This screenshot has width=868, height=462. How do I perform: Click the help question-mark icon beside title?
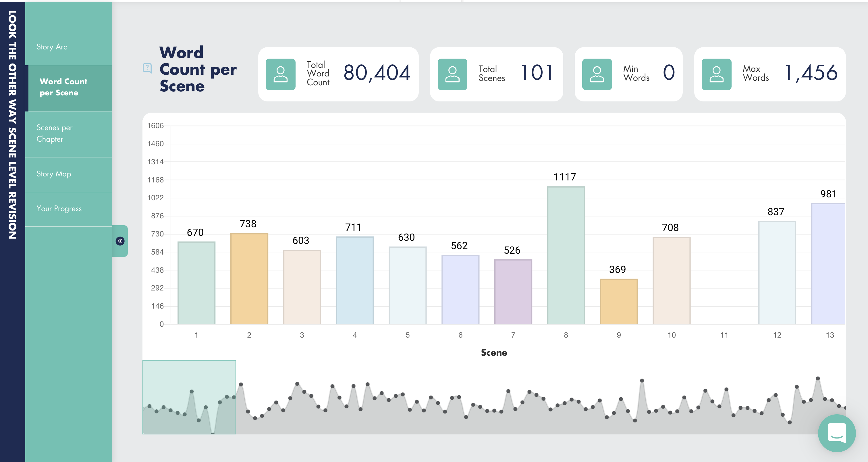pos(147,68)
